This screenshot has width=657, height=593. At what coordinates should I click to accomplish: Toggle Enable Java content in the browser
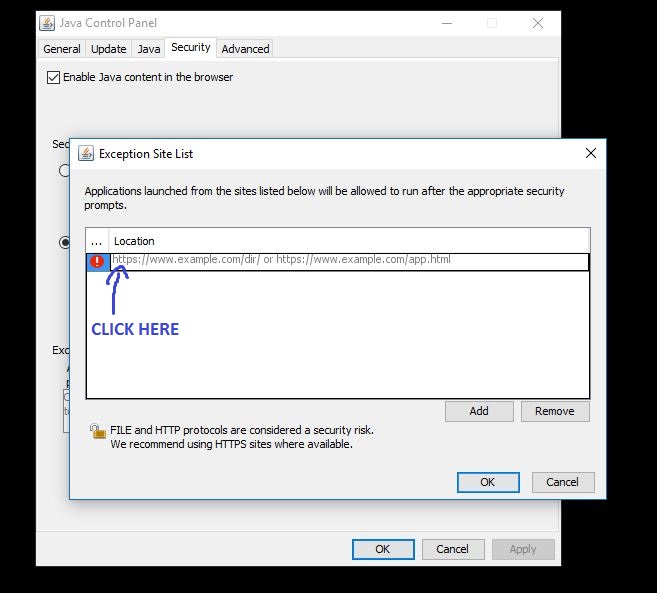53,77
